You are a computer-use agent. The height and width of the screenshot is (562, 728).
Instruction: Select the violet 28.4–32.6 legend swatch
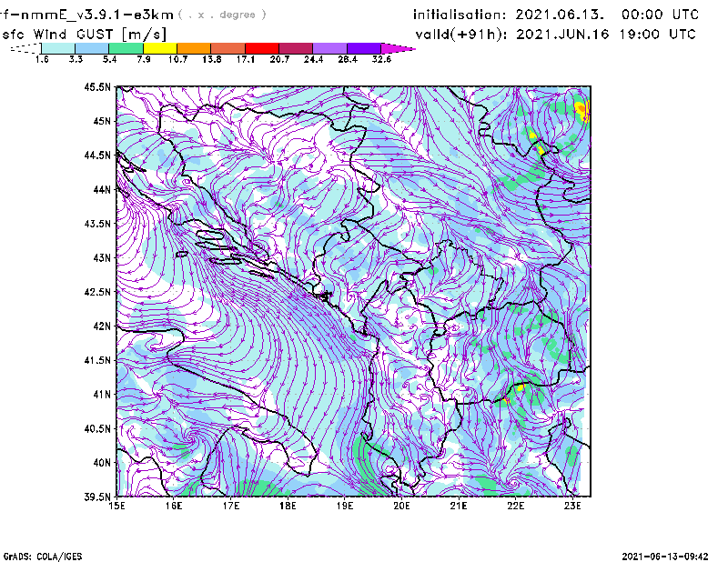(x=364, y=48)
